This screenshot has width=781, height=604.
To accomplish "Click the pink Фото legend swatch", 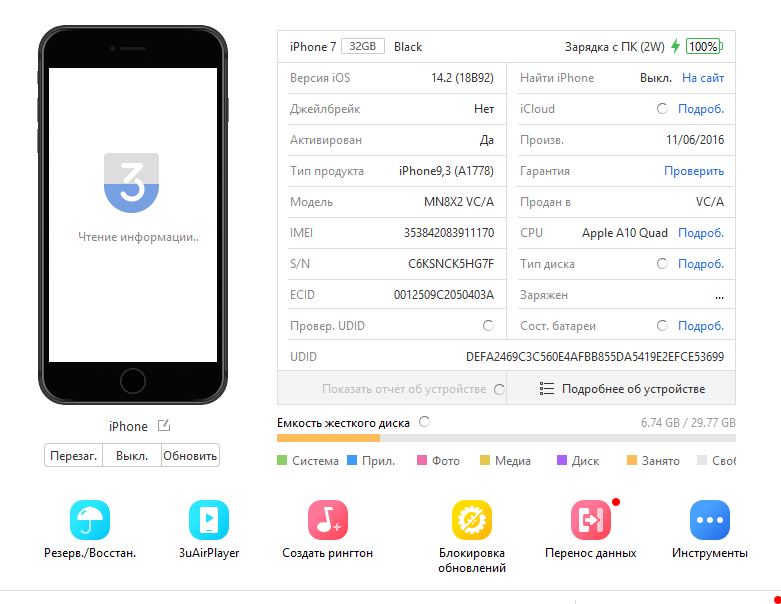I will pyautogui.click(x=422, y=460).
